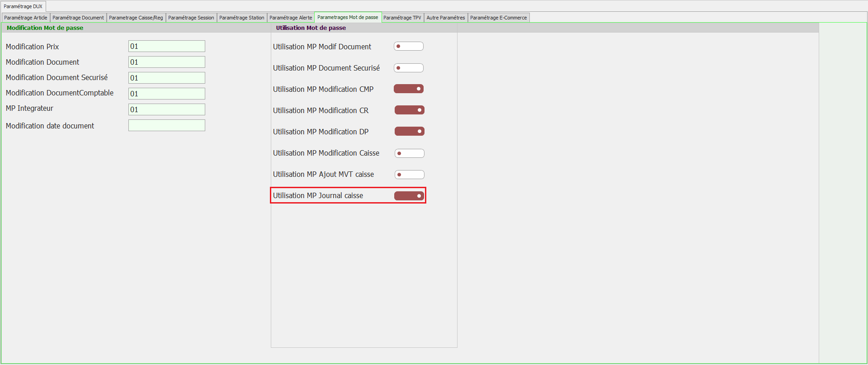Enable Utilisation MP Ajout MVT caisse
Screen dimensions: 868x365
pos(410,175)
